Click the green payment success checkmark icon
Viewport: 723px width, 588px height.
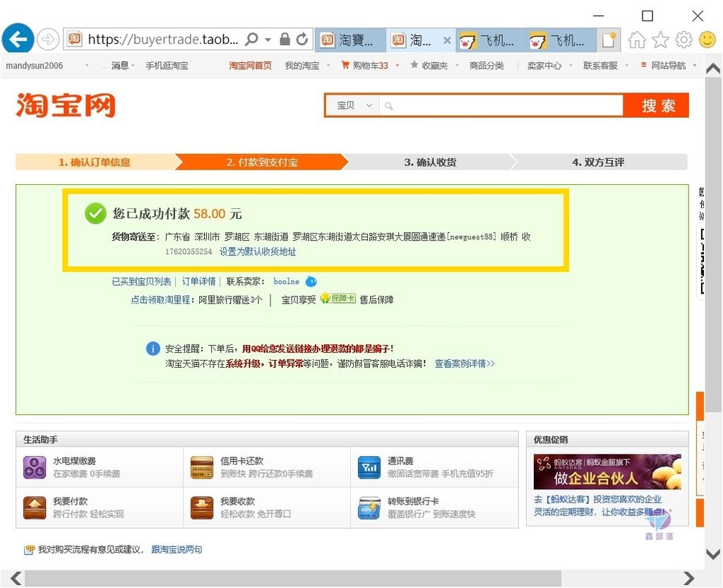click(x=95, y=213)
